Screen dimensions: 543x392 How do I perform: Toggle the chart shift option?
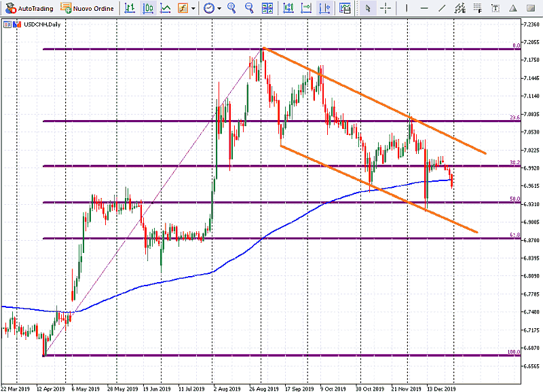[x=307, y=8]
